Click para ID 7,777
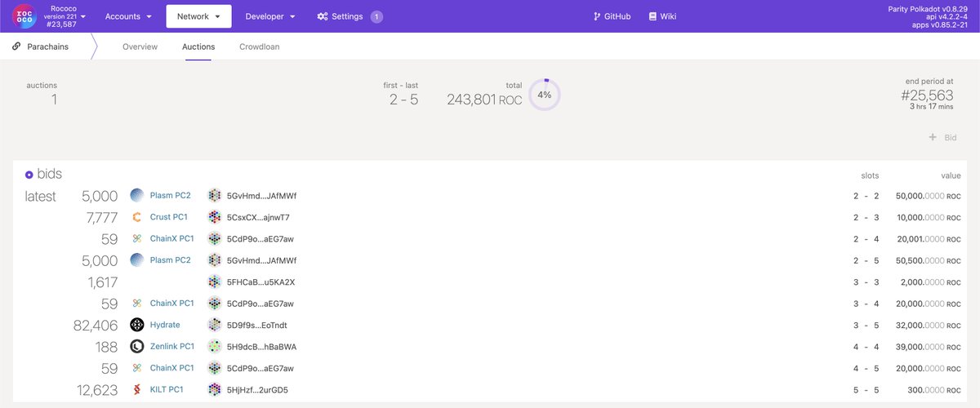The image size is (980, 408). (102, 217)
